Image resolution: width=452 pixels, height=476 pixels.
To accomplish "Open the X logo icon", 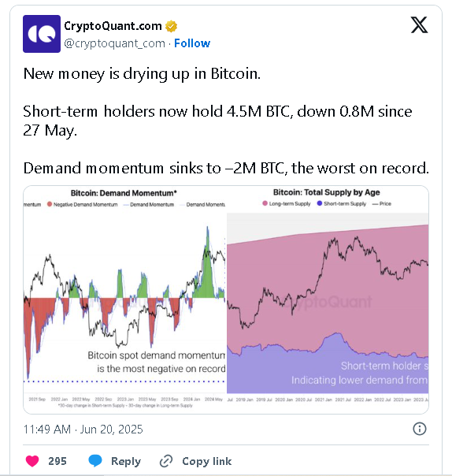I will tap(419, 25).
